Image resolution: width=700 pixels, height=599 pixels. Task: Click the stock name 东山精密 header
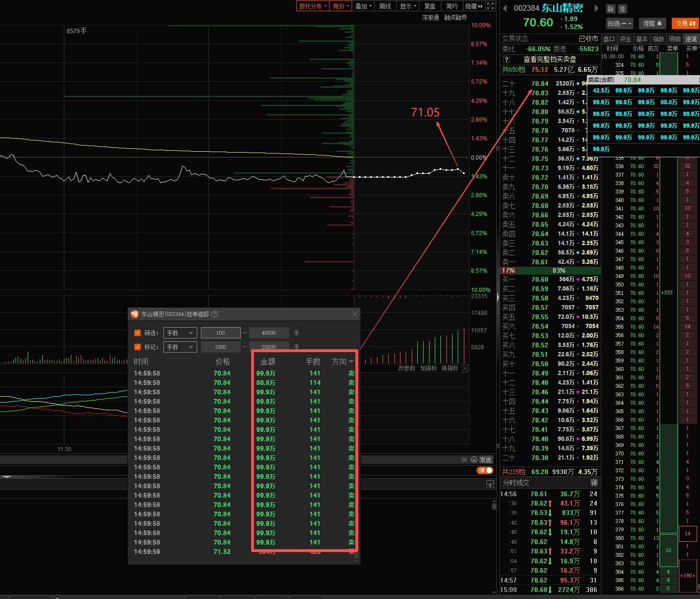(562, 8)
